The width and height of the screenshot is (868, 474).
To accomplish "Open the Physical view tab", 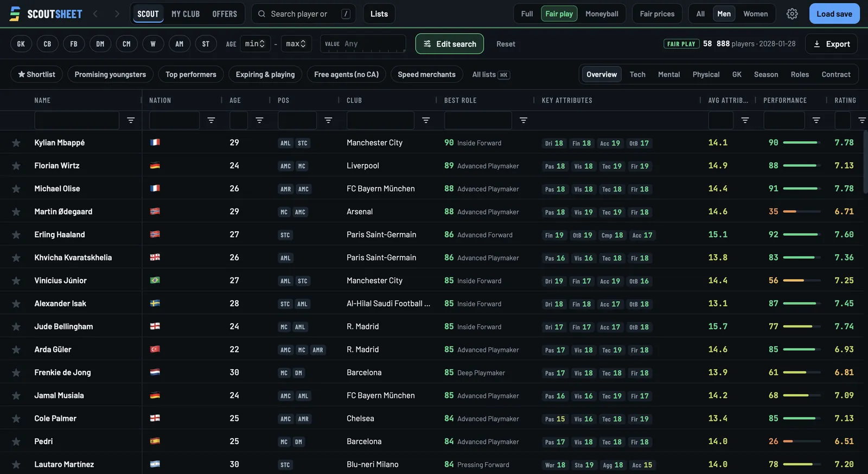I will click(706, 74).
